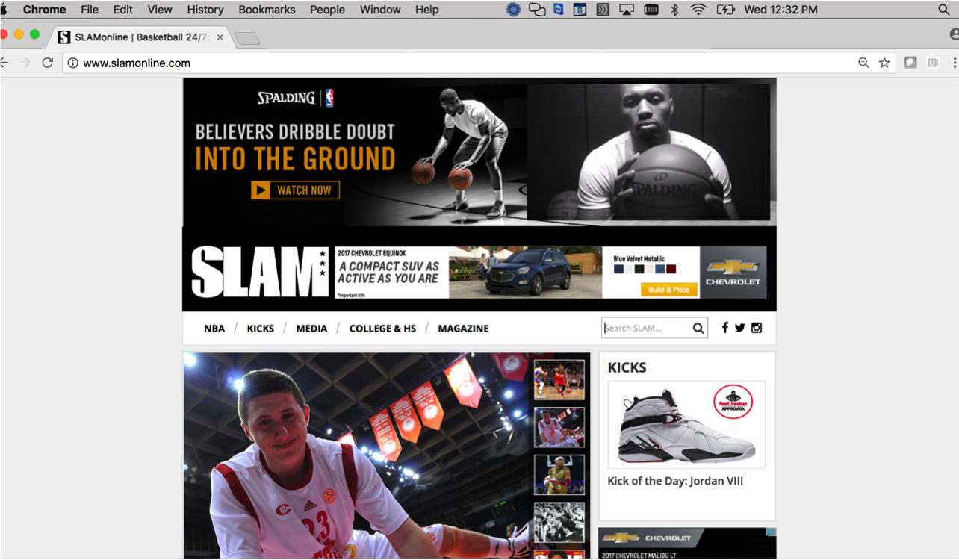Submit search with the SLAM magnifier icon
Screen dimensions: 959x560
(x=698, y=328)
